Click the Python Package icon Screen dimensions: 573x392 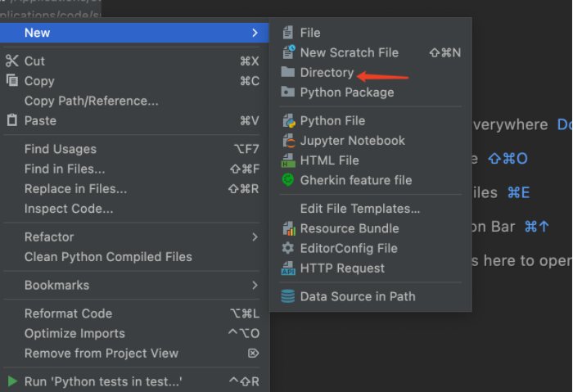tap(288, 92)
